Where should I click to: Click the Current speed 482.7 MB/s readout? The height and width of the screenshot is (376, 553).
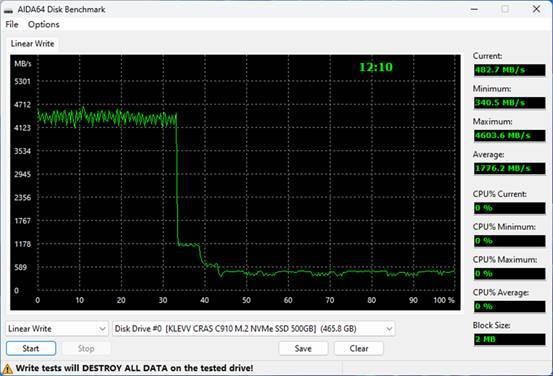pyautogui.click(x=510, y=70)
